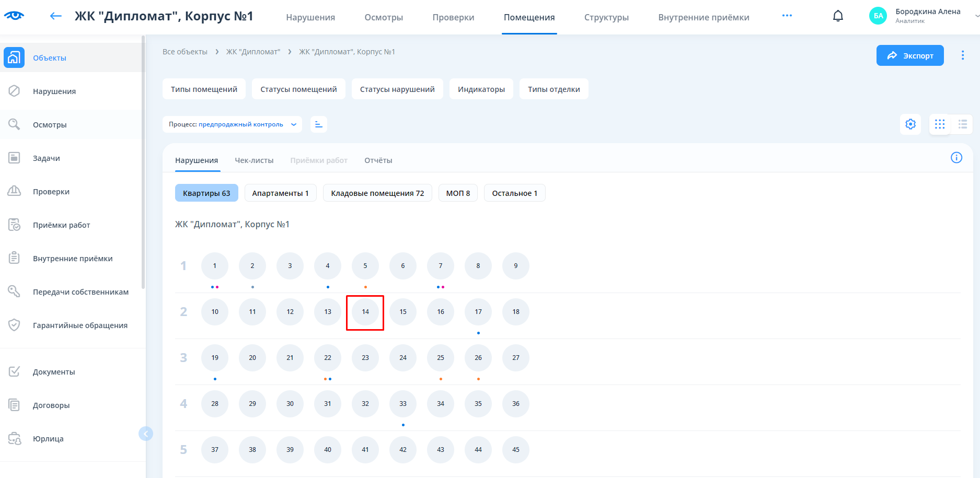Select the Апартаменты 1 filter chip
The width and height of the screenshot is (980, 478).
tap(280, 193)
